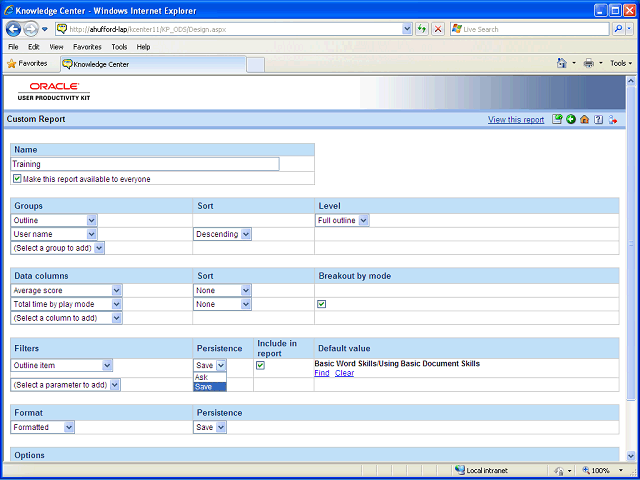640x480 pixels.
Task: Open the IE Tools command bar menu
Action: pos(621,63)
